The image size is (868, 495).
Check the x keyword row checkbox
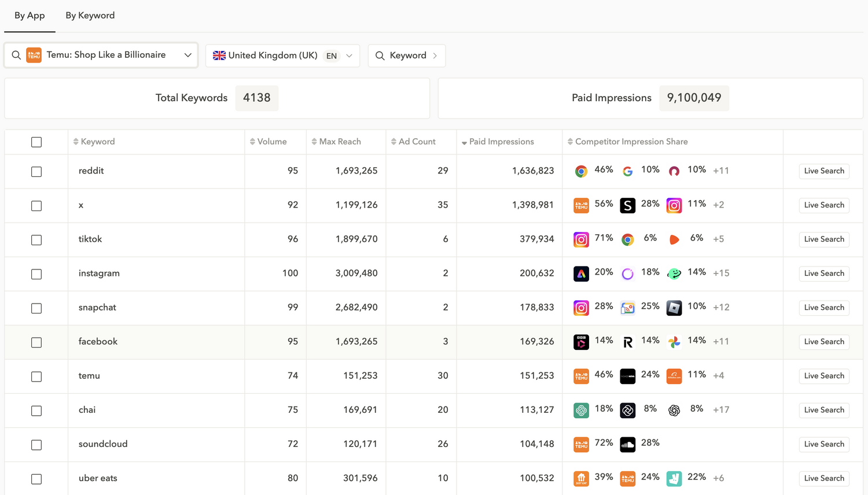coord(36,206)
